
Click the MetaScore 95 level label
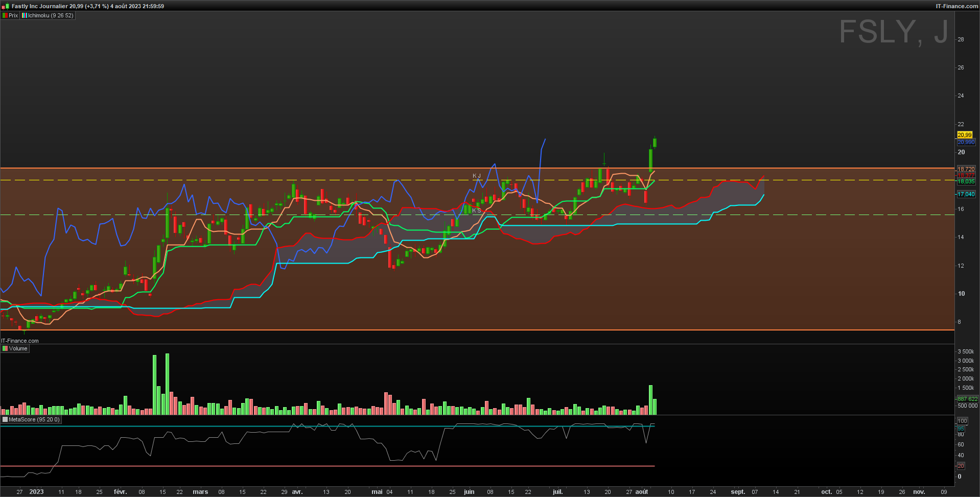(x=961, y=429)
